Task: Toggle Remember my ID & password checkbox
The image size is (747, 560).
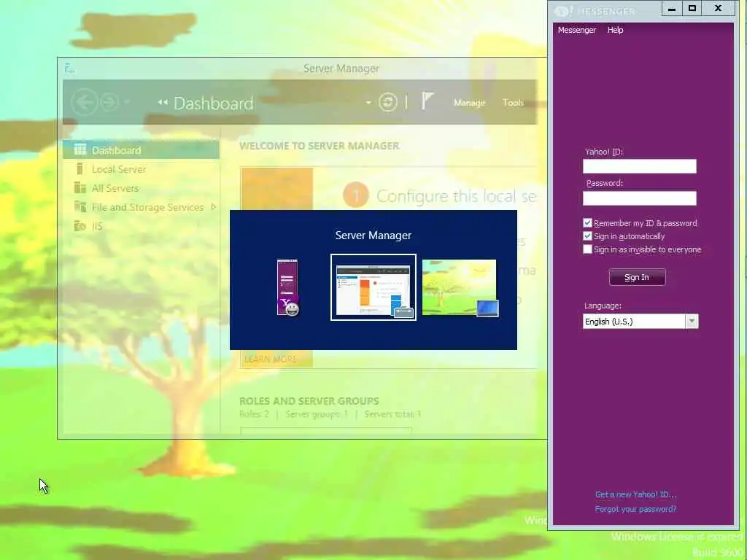Action: tap(587, 223)
